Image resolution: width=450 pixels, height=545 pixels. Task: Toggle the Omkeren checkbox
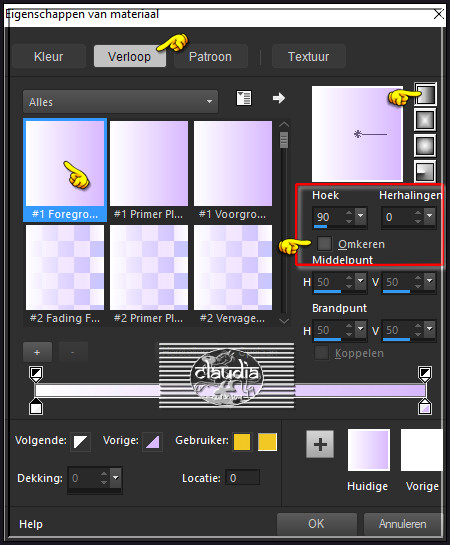(325, 244)
